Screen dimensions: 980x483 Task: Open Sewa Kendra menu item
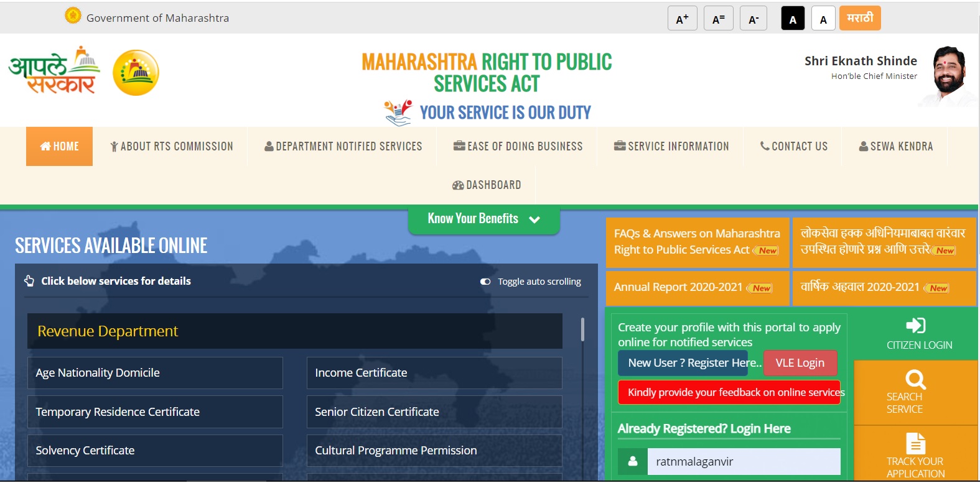coord(896,146)
